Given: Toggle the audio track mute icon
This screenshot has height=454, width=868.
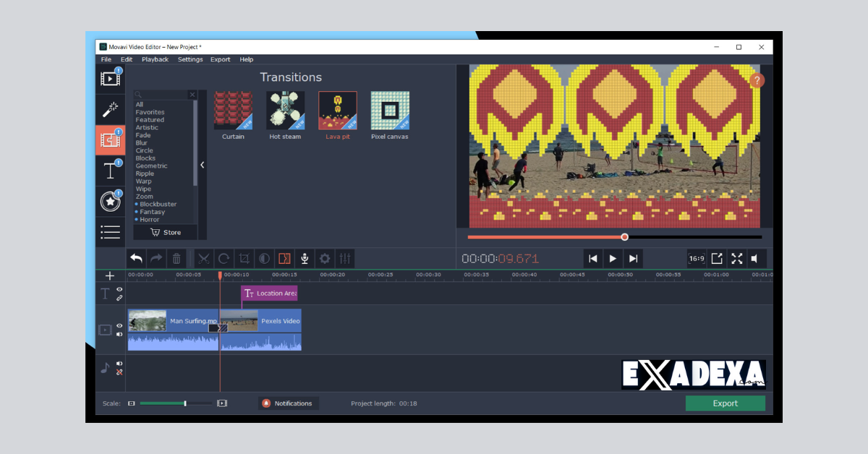Looking at the screenshot, I should 119,364.
